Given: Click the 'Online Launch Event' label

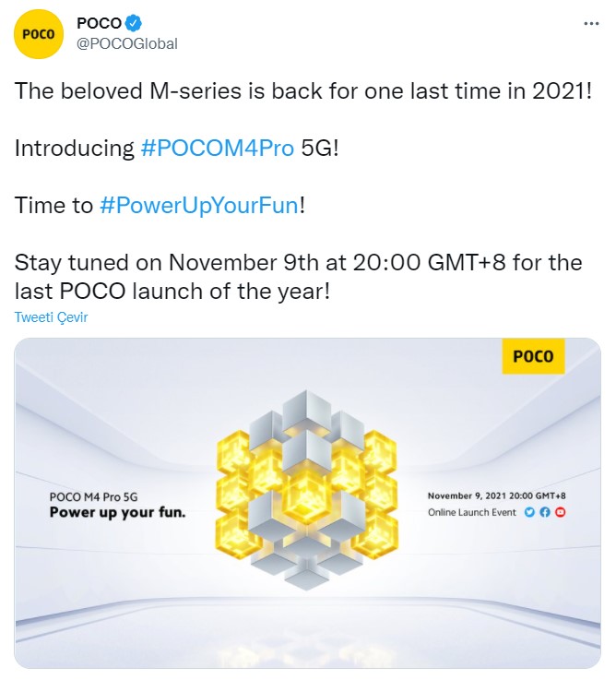Looking at the screenshot, I should (472, 513).
